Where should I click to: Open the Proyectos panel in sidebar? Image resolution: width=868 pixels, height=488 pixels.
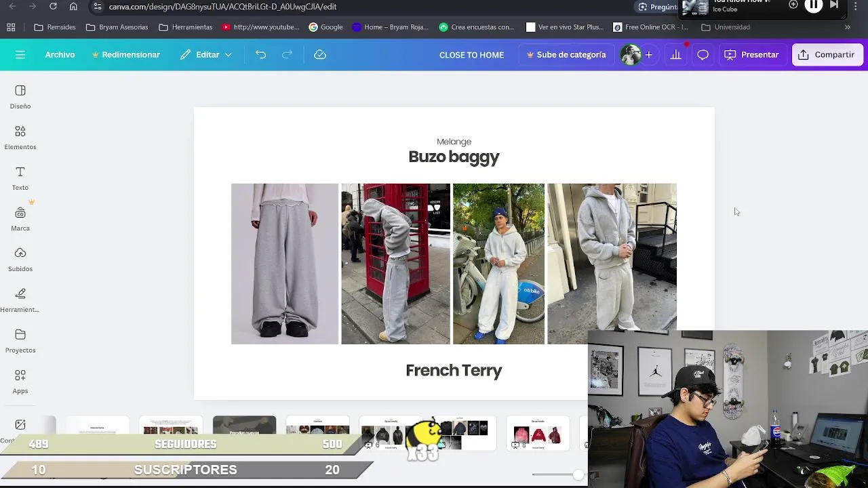(20, 341)
